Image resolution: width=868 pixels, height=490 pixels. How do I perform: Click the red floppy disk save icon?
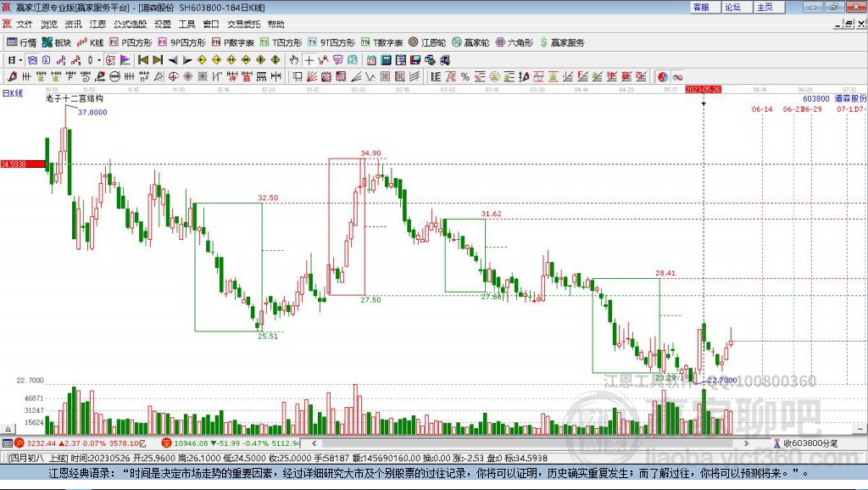415,60
